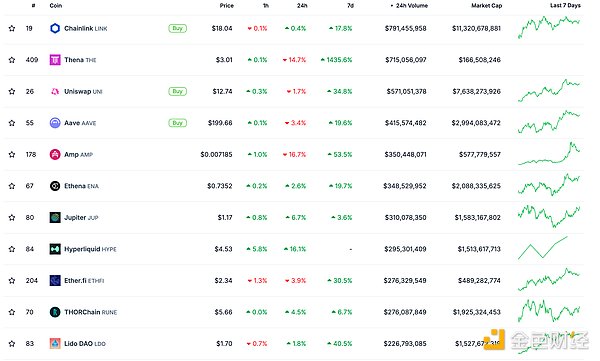Sort by the Coin column header

56,6
